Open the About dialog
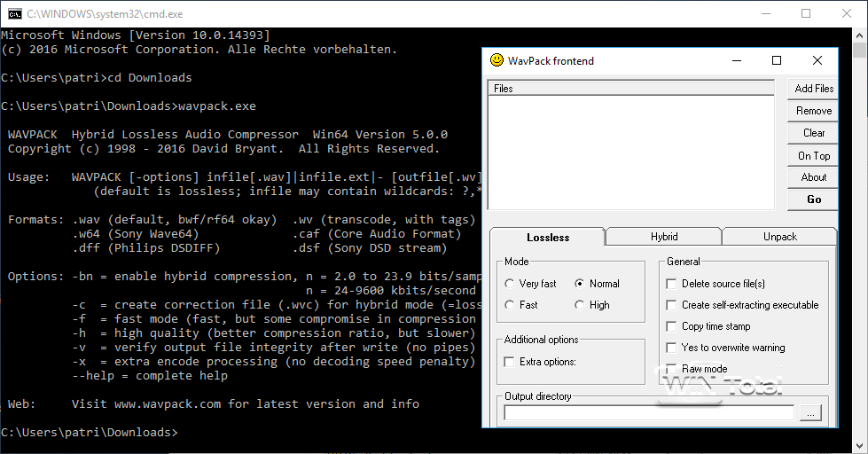The height and width of the screenshot is (454, 868). [813, 177]
